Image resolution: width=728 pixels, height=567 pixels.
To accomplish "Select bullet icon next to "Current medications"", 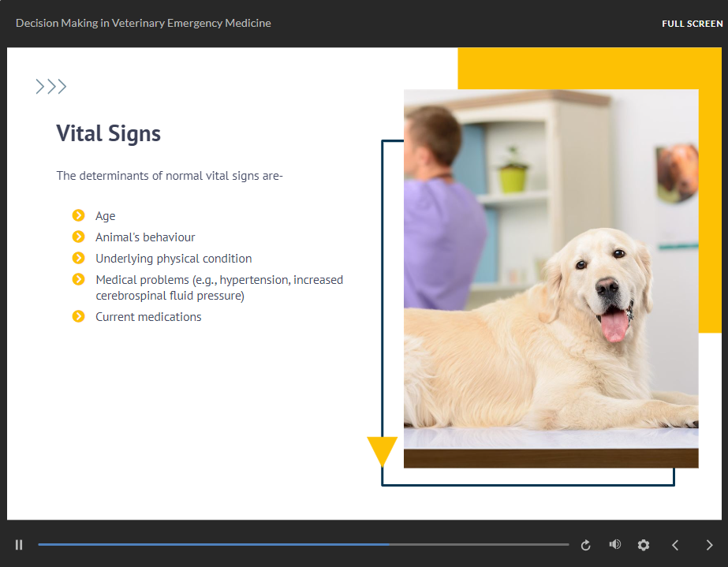I will [x=78, y=316].
